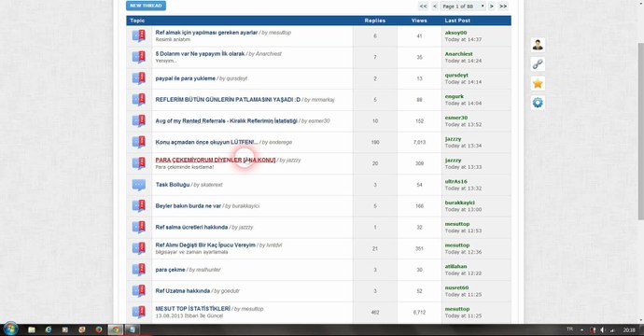Open last poster 'qursdeyt' in Last Post column
Image resolution: width=644 pixels, height=336 pixels.
(456, 76)
